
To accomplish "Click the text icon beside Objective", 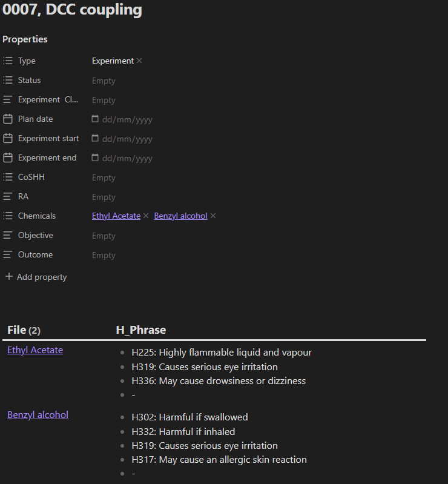I will point(8,236).
